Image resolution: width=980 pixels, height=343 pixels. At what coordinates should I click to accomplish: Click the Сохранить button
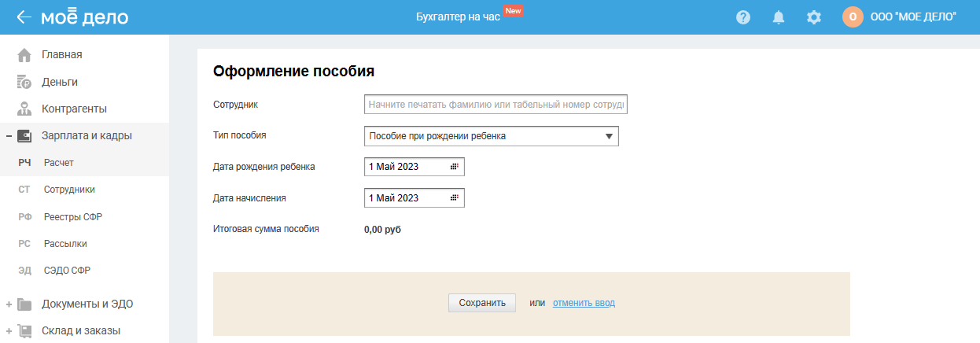482,303
